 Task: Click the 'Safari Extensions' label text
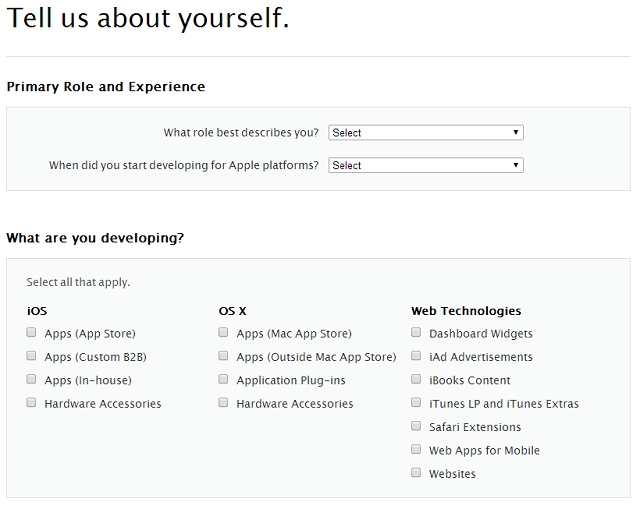pos(475,427)
